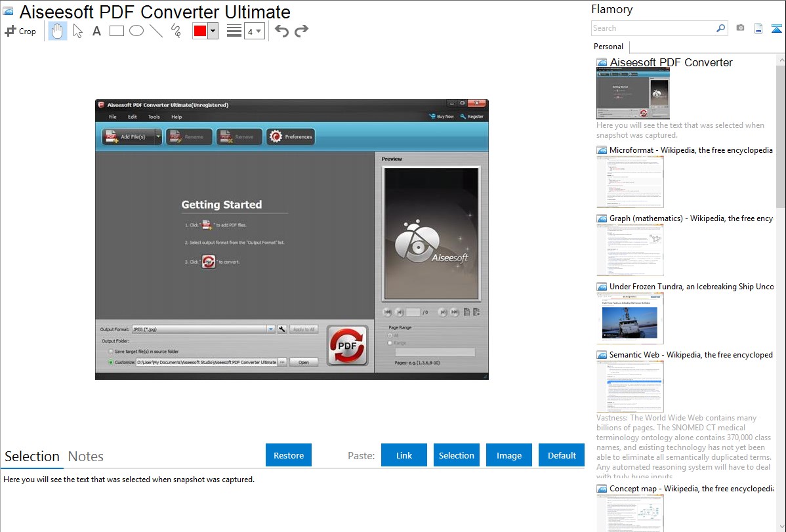This screenshot has height=532, width=786.
Task: Click the camera capture icon
Action: (x=740, y=28)
